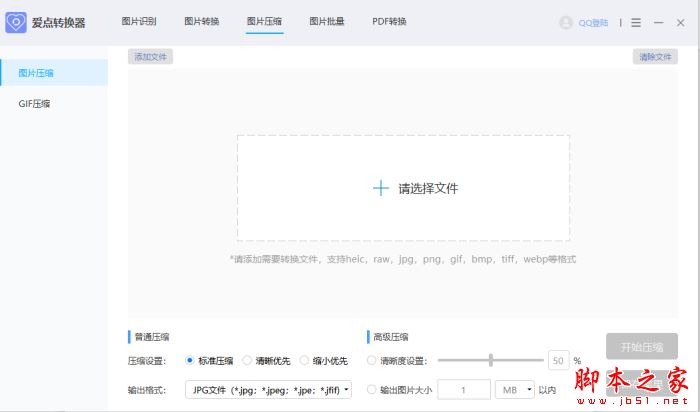Choose the 缩小优先 radio option
The height and width of the screenshot is (412, 700).
[x=304, y=360]
